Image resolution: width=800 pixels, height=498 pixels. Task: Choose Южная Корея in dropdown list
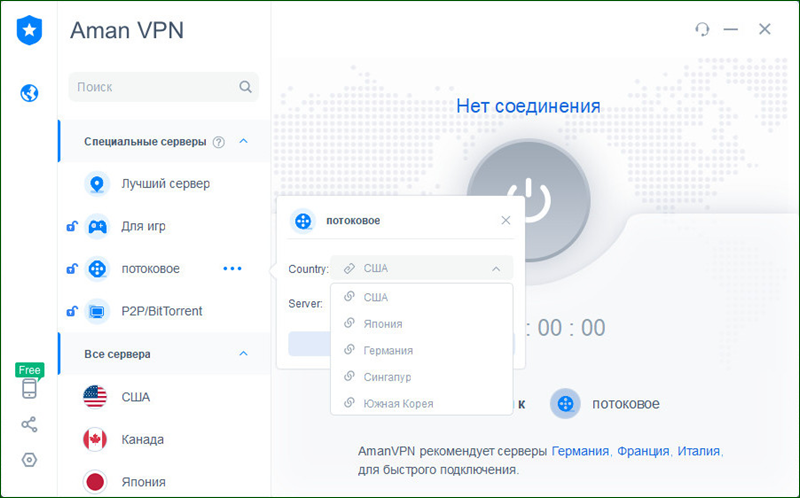[421, 404]
